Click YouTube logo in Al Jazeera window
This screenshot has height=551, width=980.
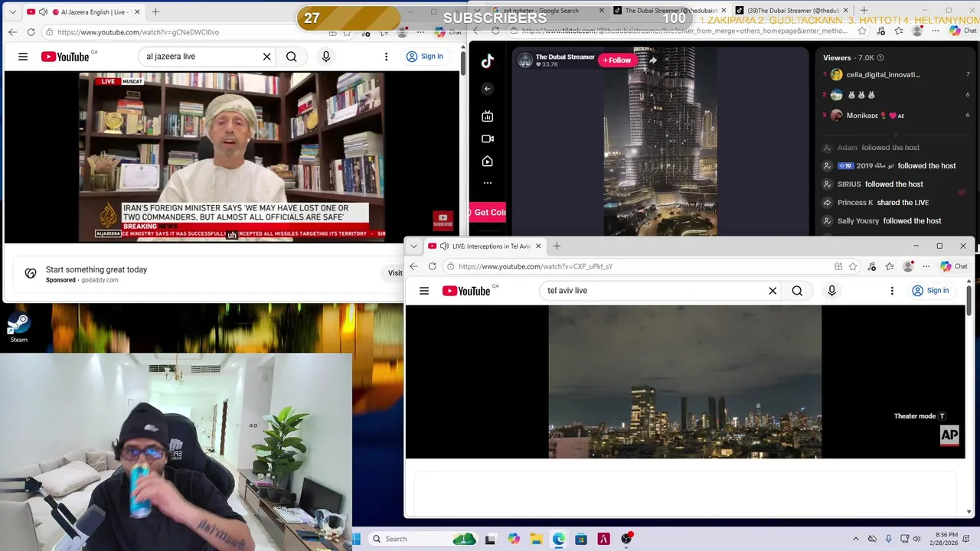point(65,57)
